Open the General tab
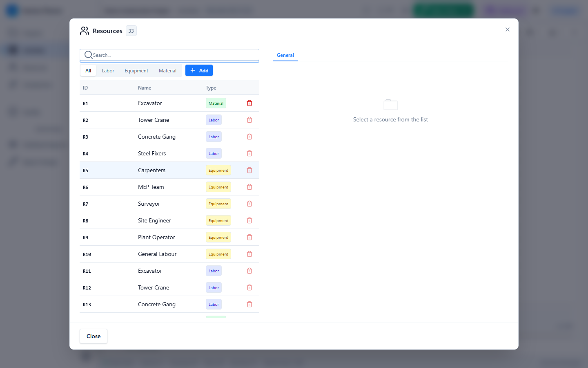This screenshot has width=588, height=368. pyautogui.click(x=285, y=55)
